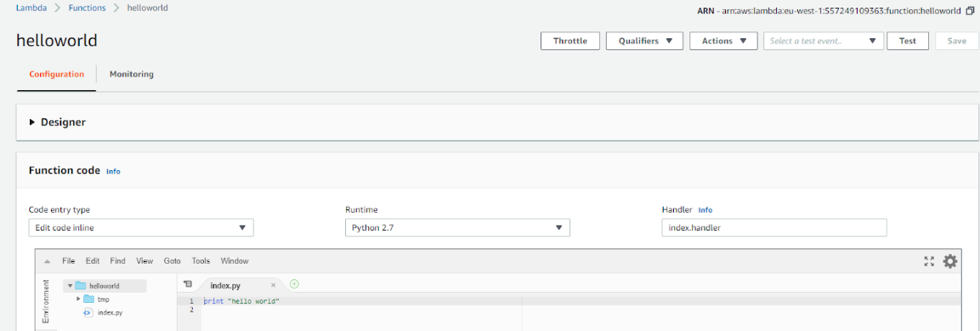Viewport: 980px width, 331px height.
Task: Click line number 2 in gutter
Action: (x=191, y=310)
